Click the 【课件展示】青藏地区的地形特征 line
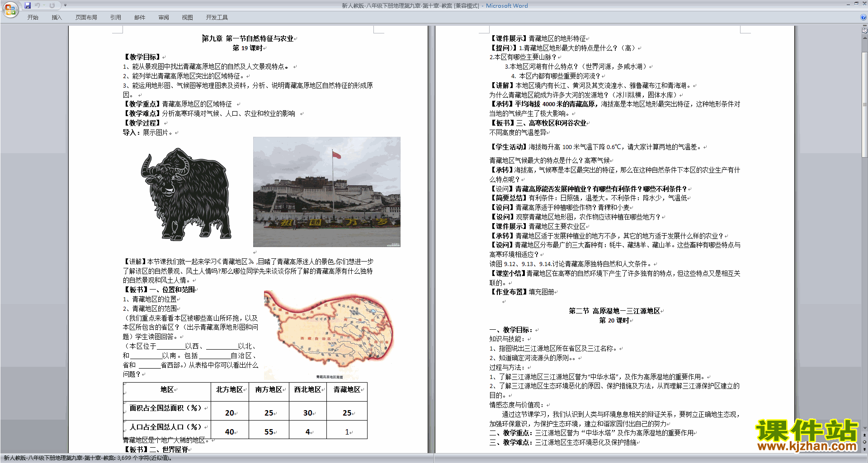 (538, 38)
